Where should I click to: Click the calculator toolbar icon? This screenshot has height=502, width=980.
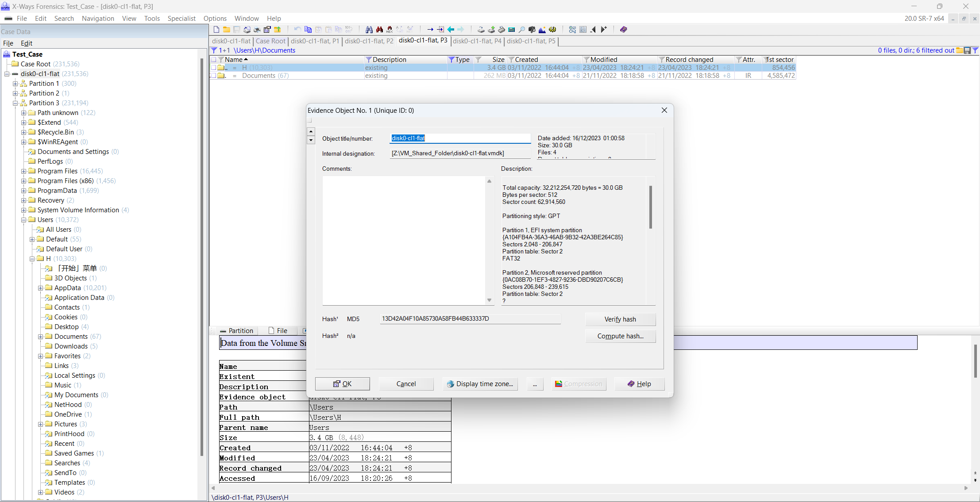[x=512, y=30]
